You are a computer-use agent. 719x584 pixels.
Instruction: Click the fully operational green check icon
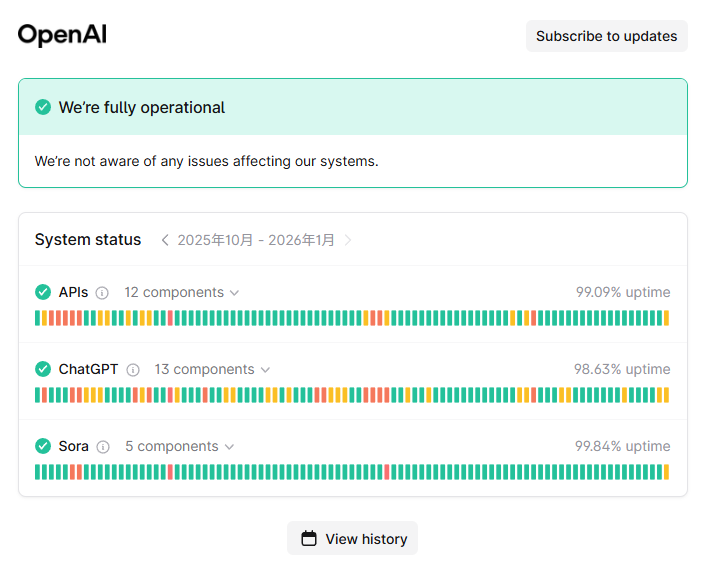(43, 107)
